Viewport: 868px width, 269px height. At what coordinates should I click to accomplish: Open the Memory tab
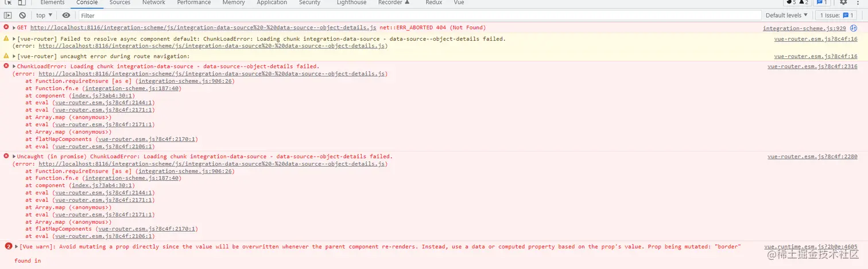point(234,2)
